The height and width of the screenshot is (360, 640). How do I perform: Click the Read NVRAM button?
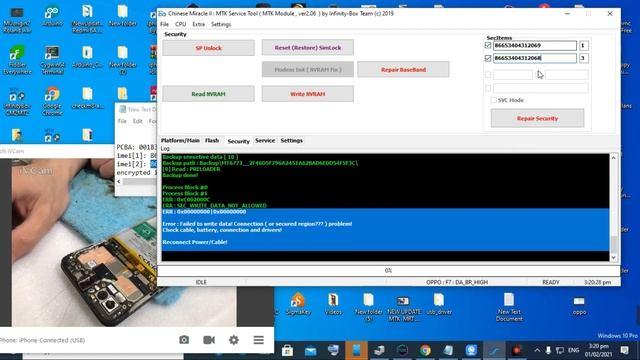(209, 94)
